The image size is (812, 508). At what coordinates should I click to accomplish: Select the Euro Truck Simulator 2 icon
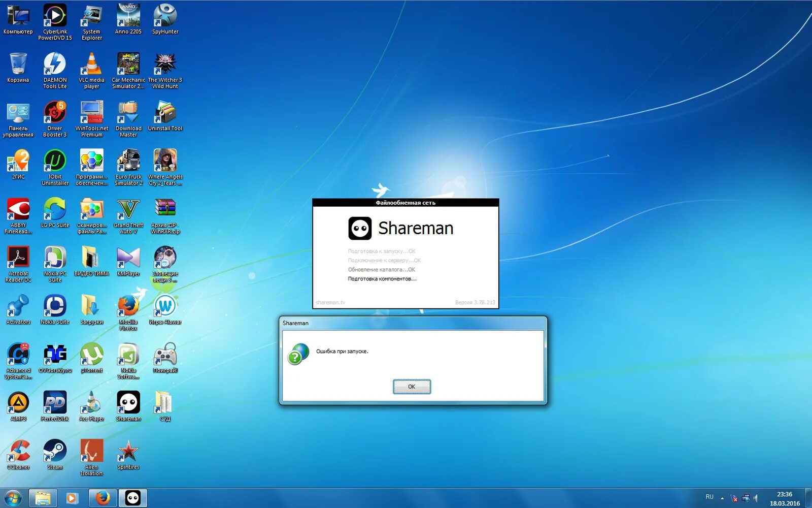click(128, 167)
